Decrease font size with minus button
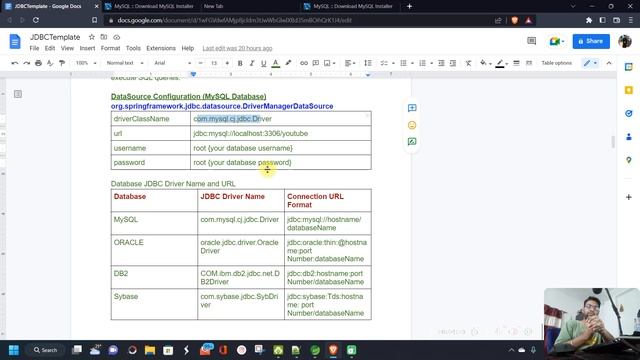640x360 pixels. [x=200, y=63]
